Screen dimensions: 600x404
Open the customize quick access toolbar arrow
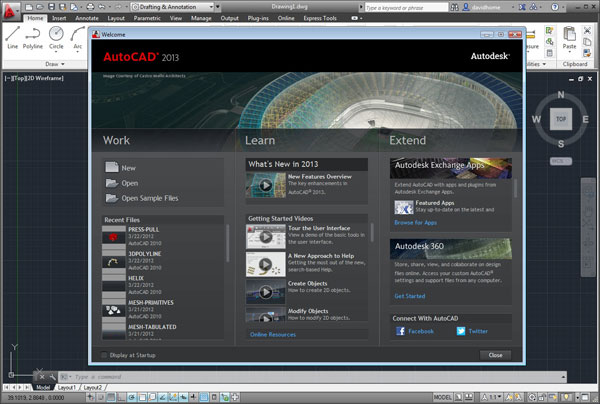(x=217, y=7)
